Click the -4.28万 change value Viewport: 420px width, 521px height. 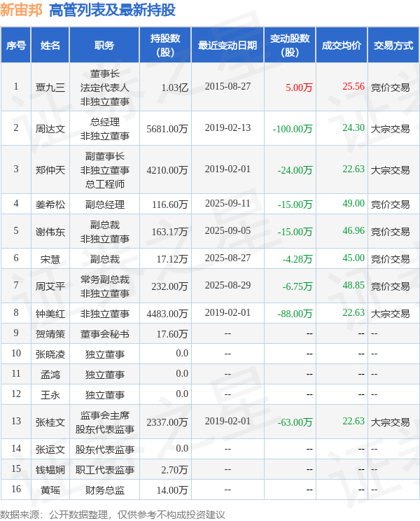point(297,259)
